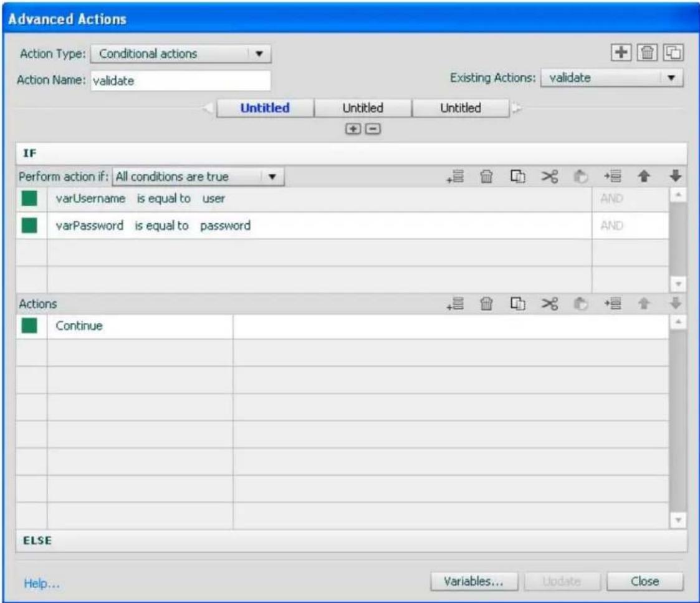Click the 'password' value in second condition

pyautogui.click(x=226, y=226)
